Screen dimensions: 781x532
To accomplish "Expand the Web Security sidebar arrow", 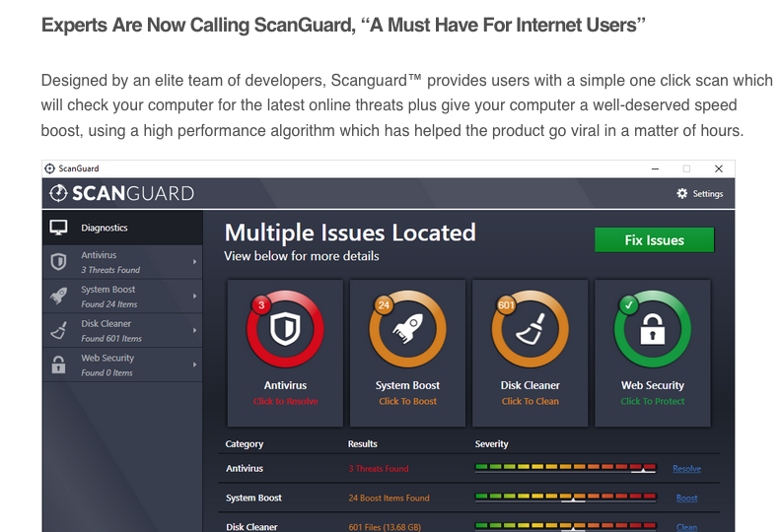I will [x=194, y=365].
